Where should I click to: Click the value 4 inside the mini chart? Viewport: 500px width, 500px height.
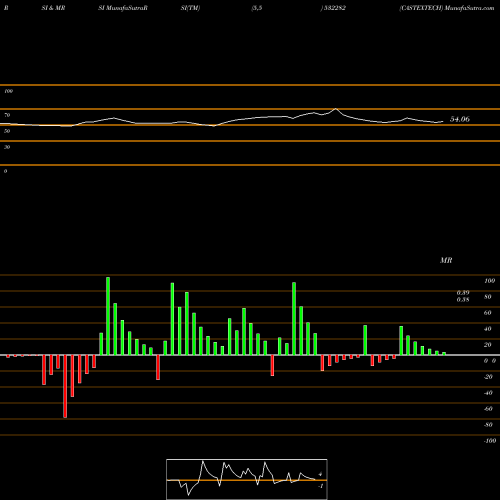click(320, 474)
